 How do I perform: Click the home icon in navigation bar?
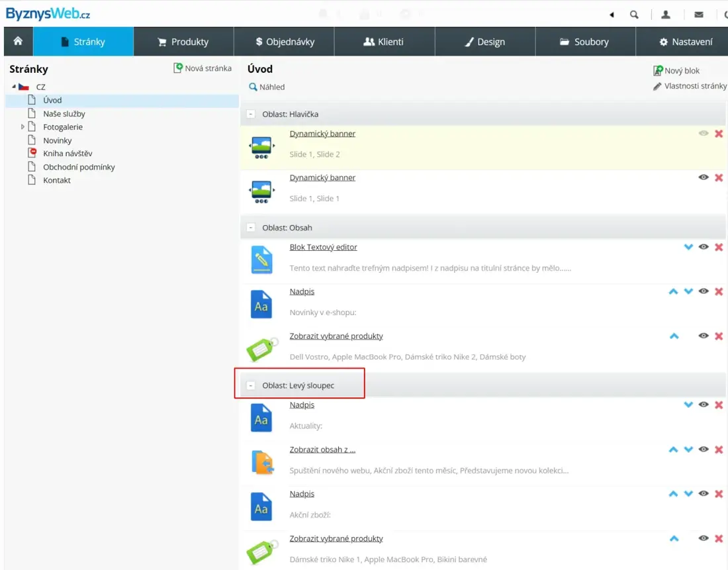[x=18, y=41]
